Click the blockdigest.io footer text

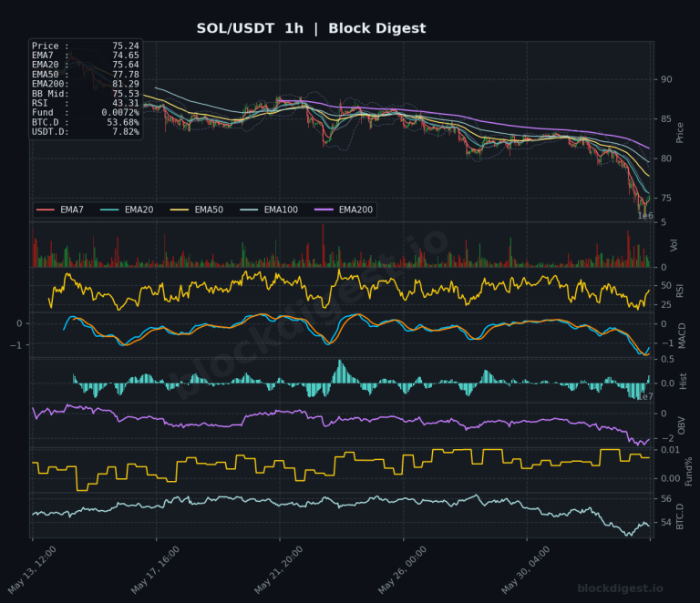click(620, 588)
